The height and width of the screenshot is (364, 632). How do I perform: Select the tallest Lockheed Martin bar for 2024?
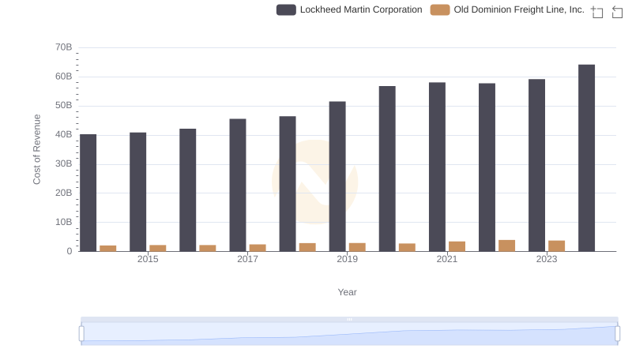point(586,158)
